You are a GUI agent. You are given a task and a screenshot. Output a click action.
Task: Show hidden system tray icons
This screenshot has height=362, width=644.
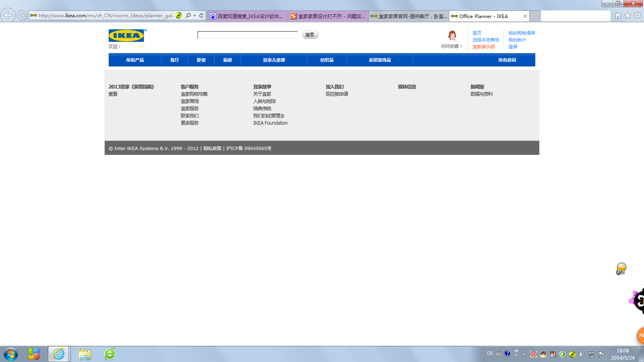[524, 354]
